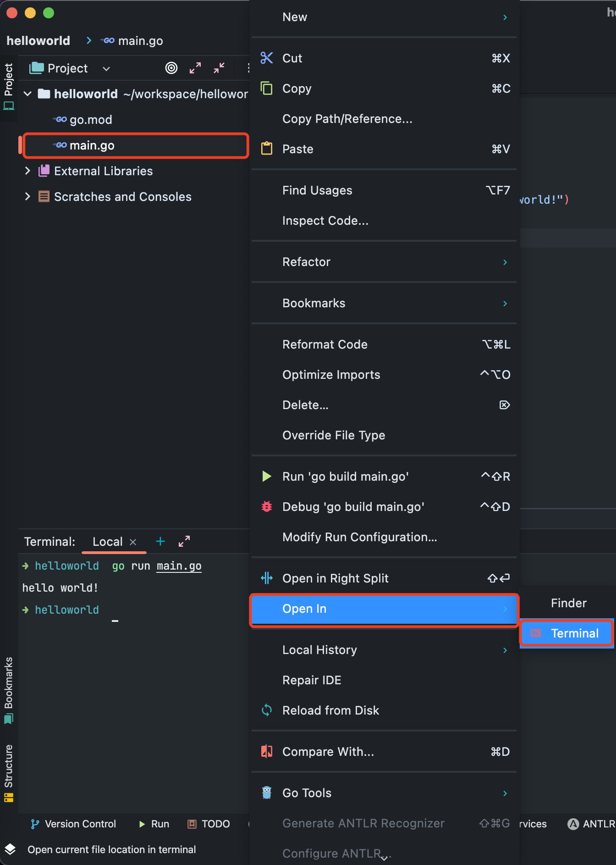
Task: Select go.mod file in project tree
Action: point(91,120)
